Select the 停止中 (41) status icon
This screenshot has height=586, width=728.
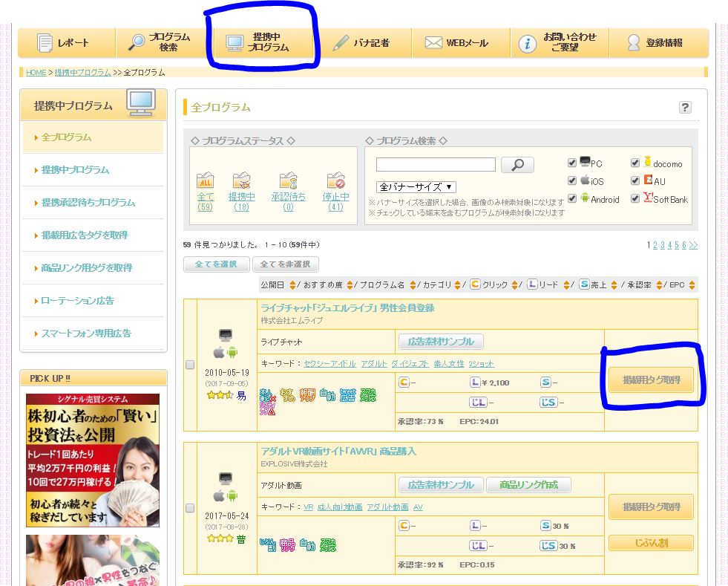tap(335, 180)
